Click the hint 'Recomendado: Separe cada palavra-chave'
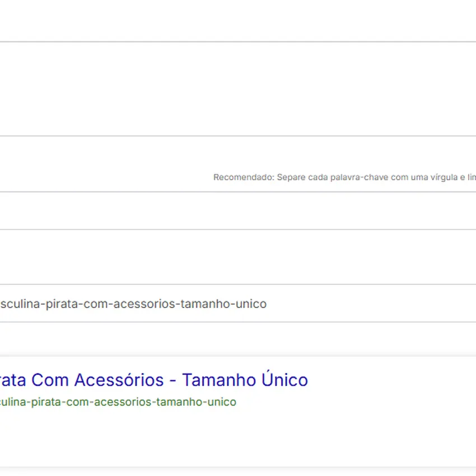Viewport: 476px width, 476px height. point(336,177)
